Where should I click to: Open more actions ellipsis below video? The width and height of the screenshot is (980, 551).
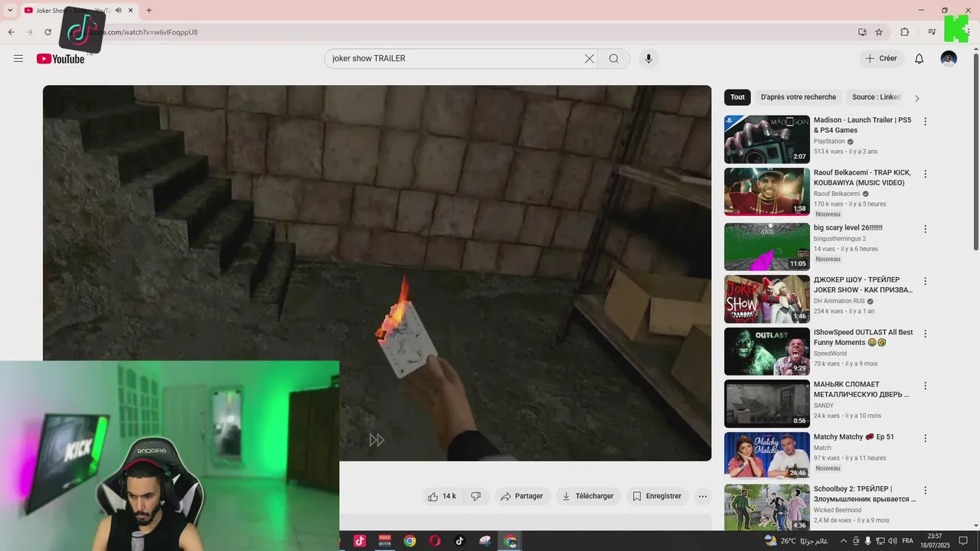[703, 496]
